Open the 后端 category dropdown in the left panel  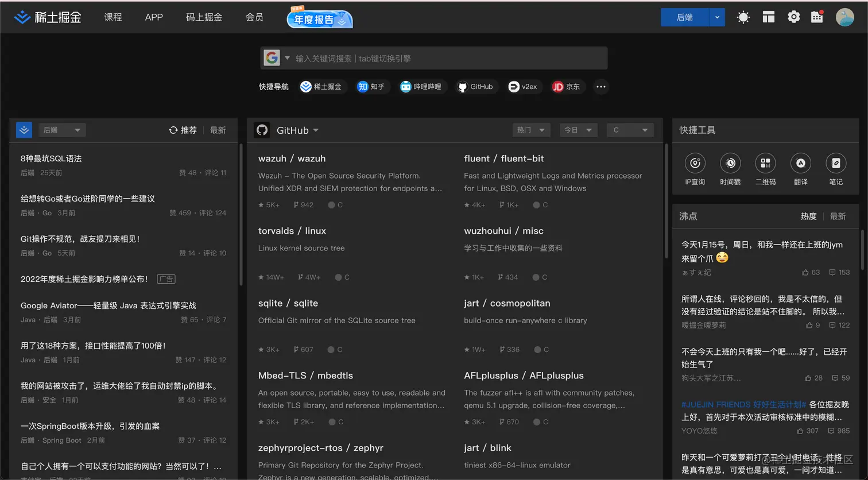pos(62,130)
